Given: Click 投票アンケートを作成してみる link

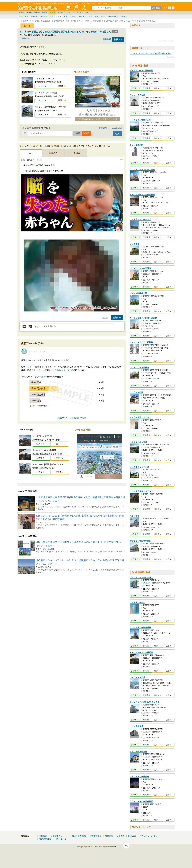Looking at the screenshot, I should (x=72, y=418).
